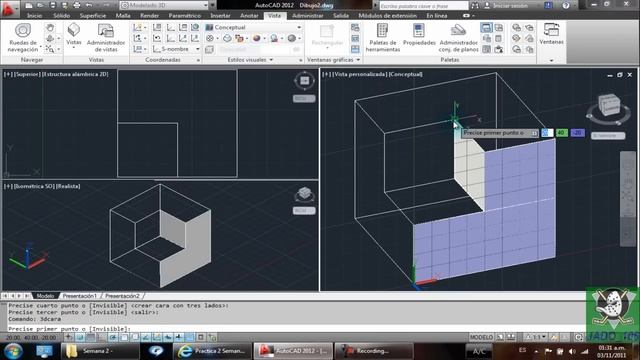
Task: Click the Print (plot) icon in quick access toolbar
Action: coord(77,6)
